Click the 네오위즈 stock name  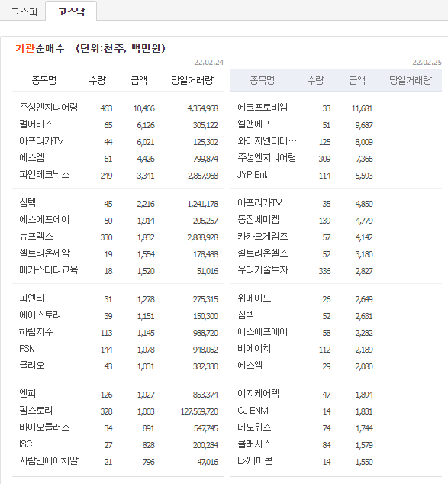tap(254, 428)
